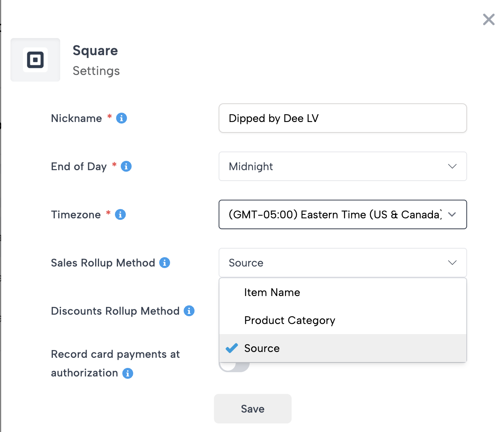504x432 pixels.
Task: Show info for Sales Rollup Method
Action: coord(165,263)
